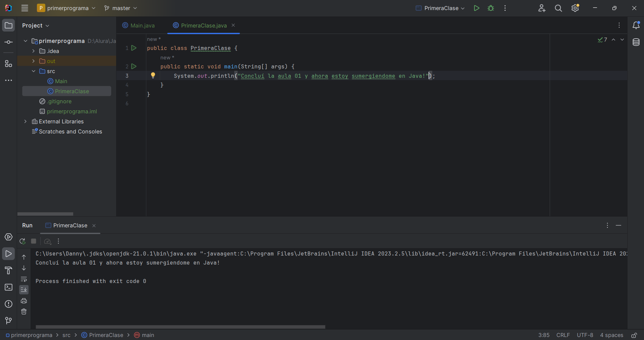The height and width of the screenshot is (340, 644).
Task: Show Notifications bell panel
Action: (x=636, y=25)
